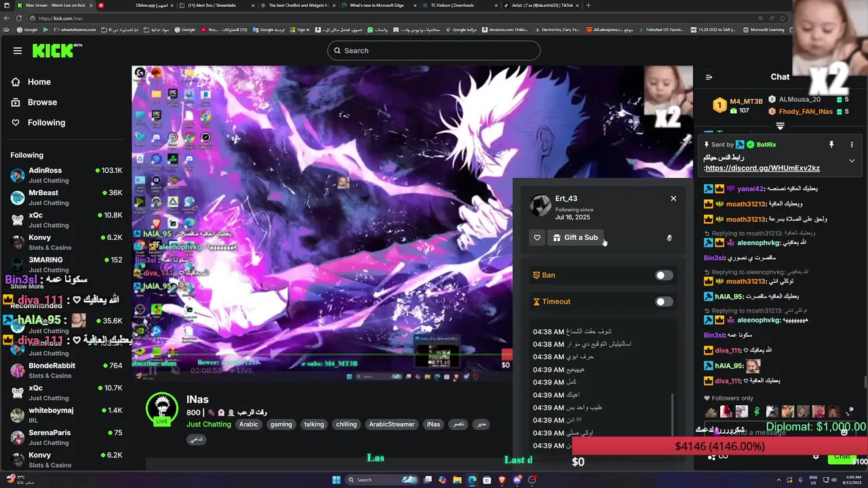The height and width of the screenshot is (488, 868).
Task: Open whiteboymaj recommended channel
Action: pos(66,415)
